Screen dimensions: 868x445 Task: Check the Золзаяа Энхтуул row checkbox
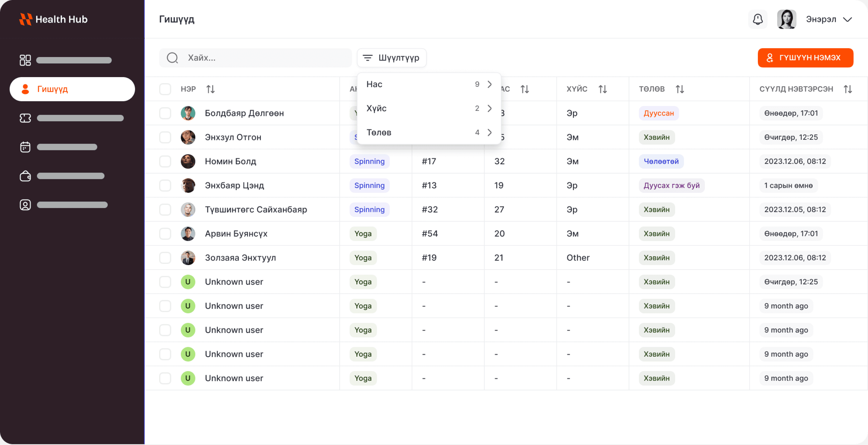pos(165,258)
